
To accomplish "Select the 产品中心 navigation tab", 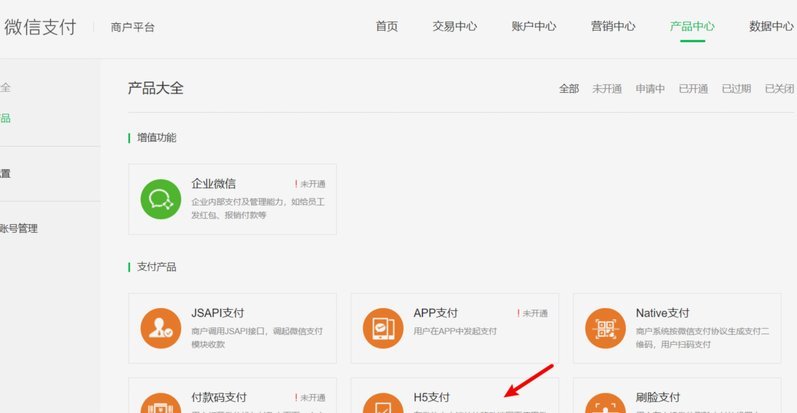I will tap(692, 26).
